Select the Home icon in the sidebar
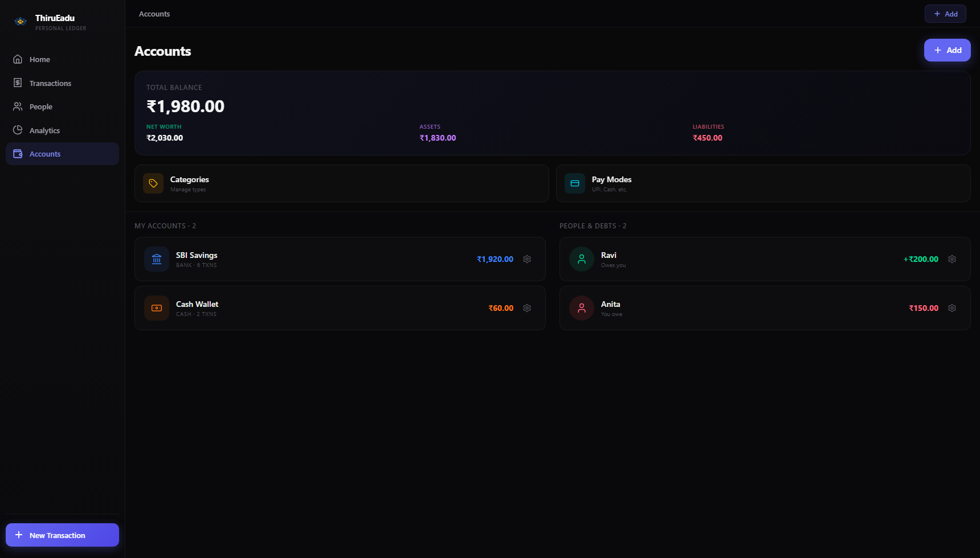 18,59
